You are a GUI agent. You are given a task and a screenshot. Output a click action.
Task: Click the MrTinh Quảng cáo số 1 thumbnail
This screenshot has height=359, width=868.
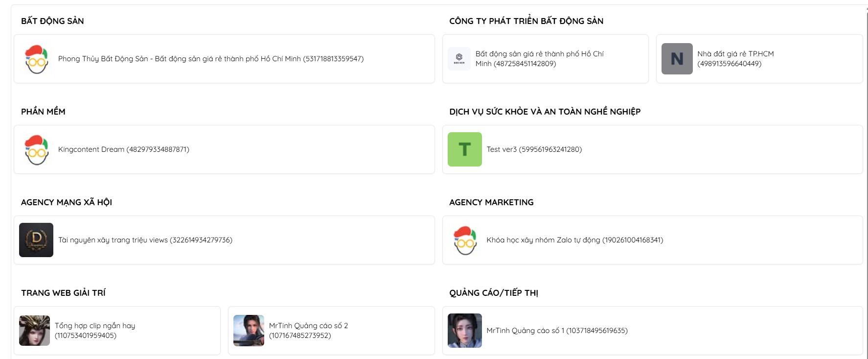[x=464, y=331]
